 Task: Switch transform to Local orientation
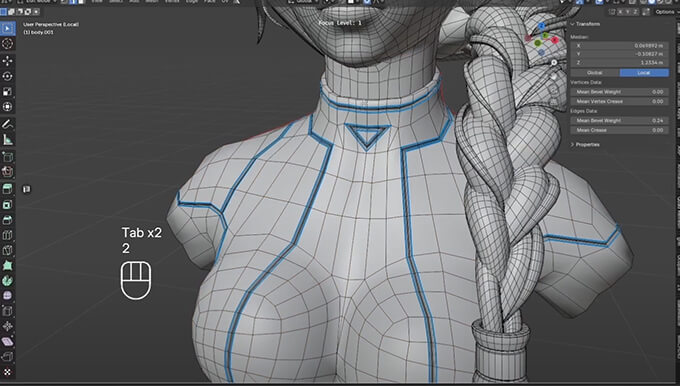coord(644,73)
